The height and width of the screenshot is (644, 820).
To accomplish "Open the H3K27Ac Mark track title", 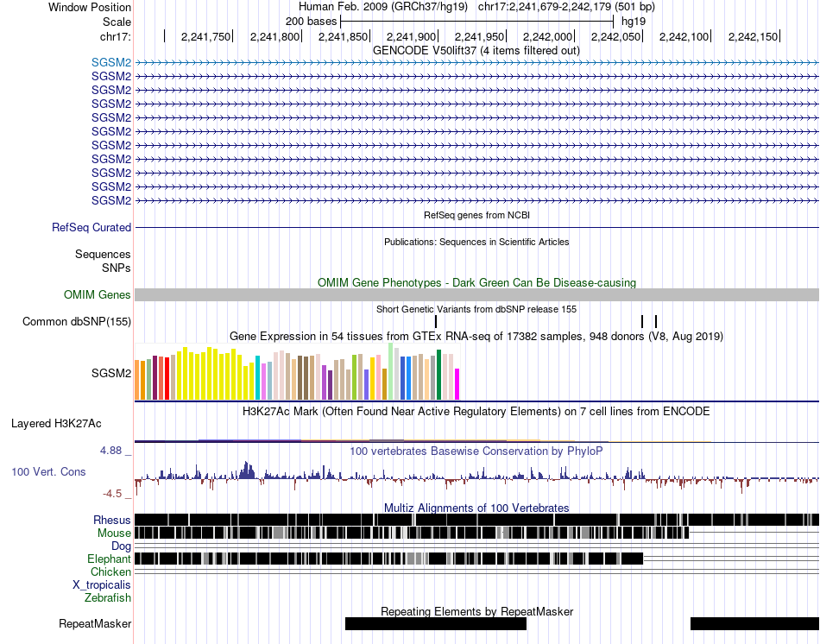I will 476,411.
